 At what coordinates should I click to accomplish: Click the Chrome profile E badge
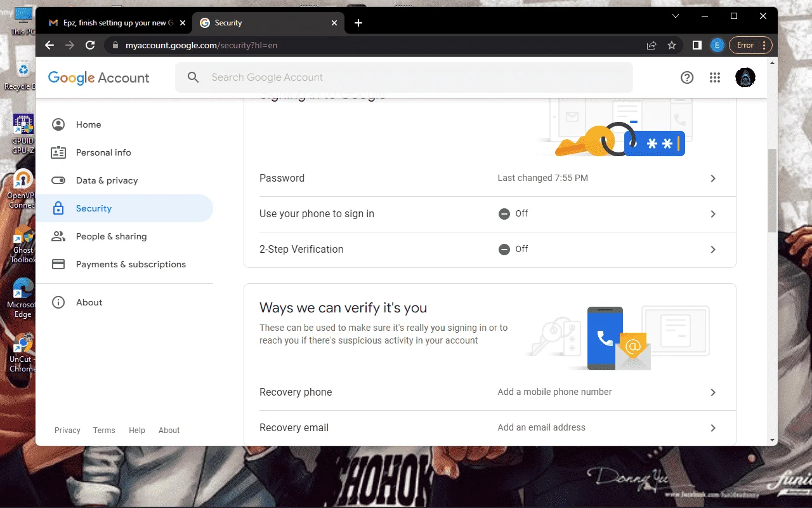tap(717, 45)
